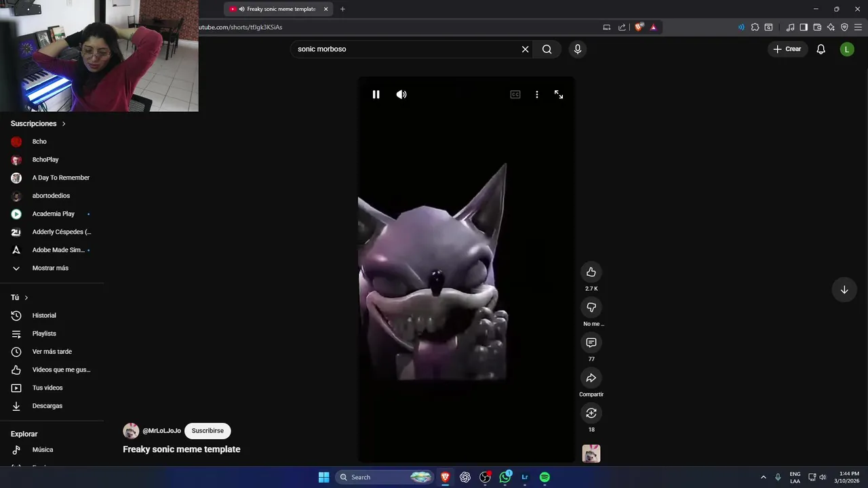Image resolution: width=868 pixels, height=488 pixels.
Task: Open the Short's three-dot options menu
Action: [x=537, y=94]
